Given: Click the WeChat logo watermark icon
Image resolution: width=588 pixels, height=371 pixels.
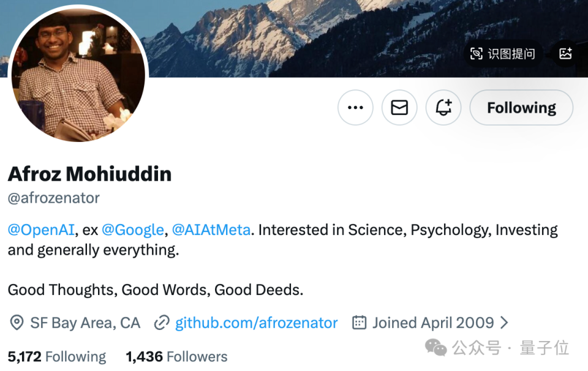Looking at the screenshot, I should click(x=436, y=348).
